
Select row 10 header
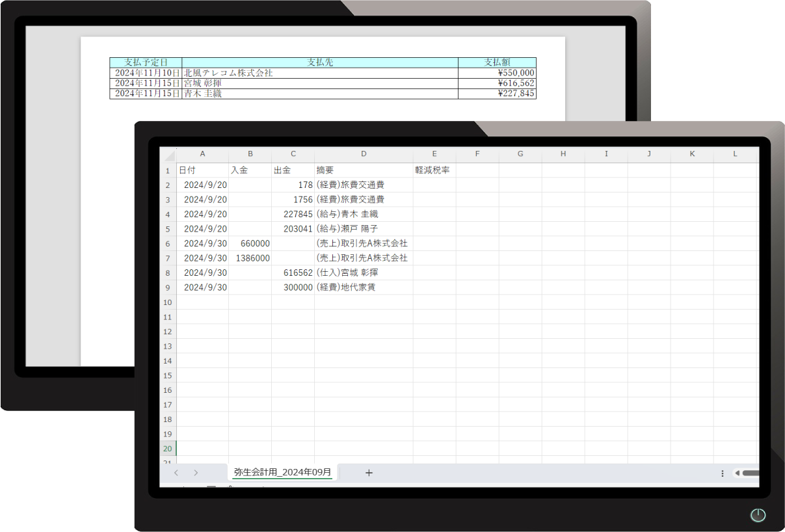pyautogui.click(x=167, y=302)
